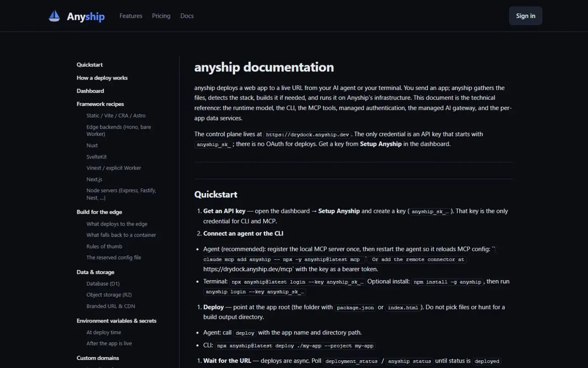Click the npx anyship@latest login command
588x368 pixels.
point(298,282)
